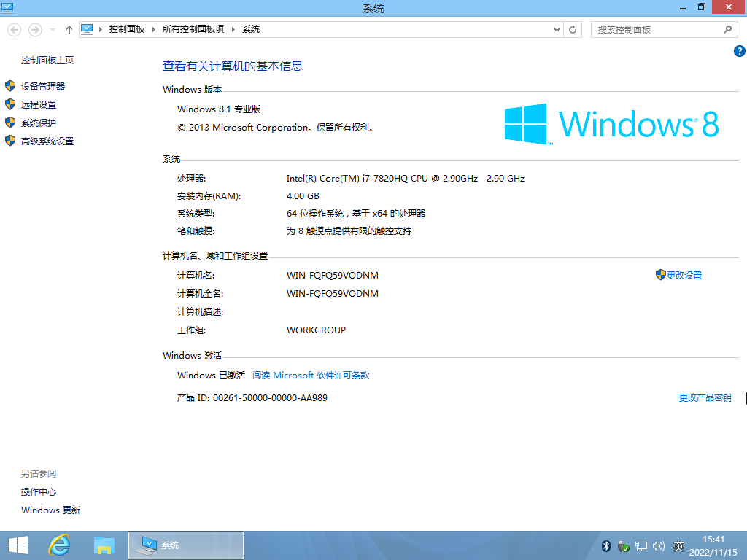
Task: Click the Safely Remove Hardware tray icon
Action: 623,546
